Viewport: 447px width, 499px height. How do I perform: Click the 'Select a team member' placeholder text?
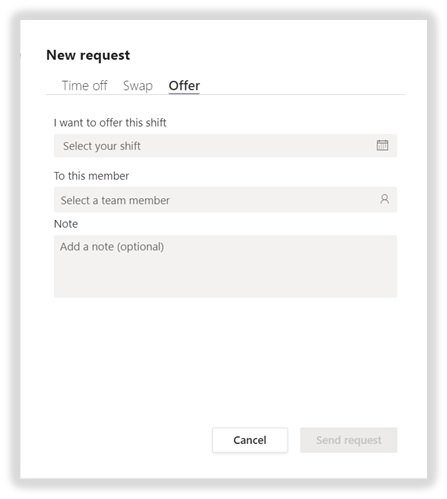tap(115, 200)
